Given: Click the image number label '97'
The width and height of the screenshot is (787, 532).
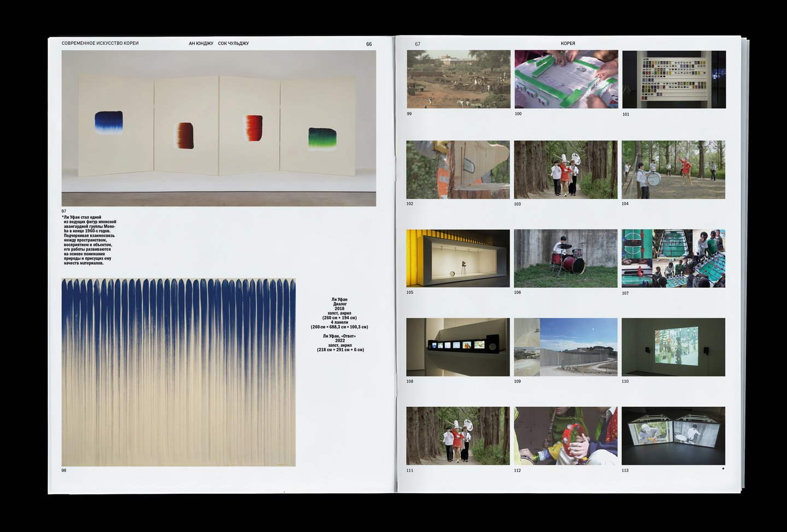Looking at the screenshot, I should point(64,211).
